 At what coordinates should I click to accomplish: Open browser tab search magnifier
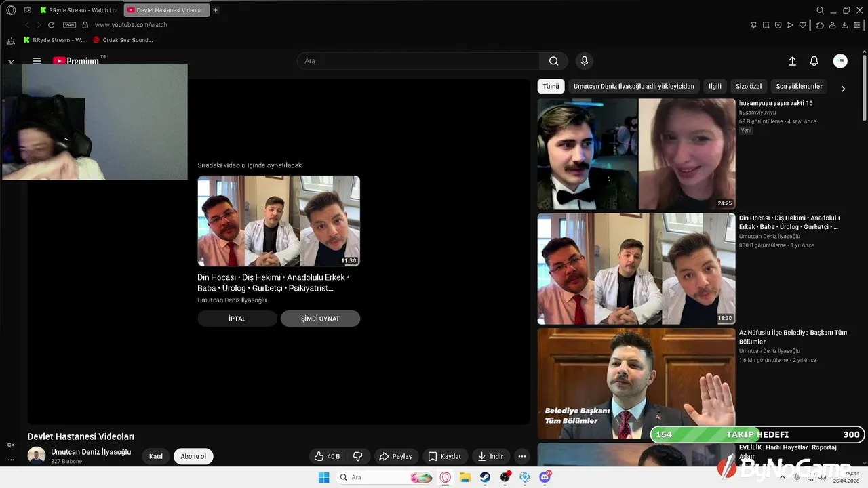820,10
